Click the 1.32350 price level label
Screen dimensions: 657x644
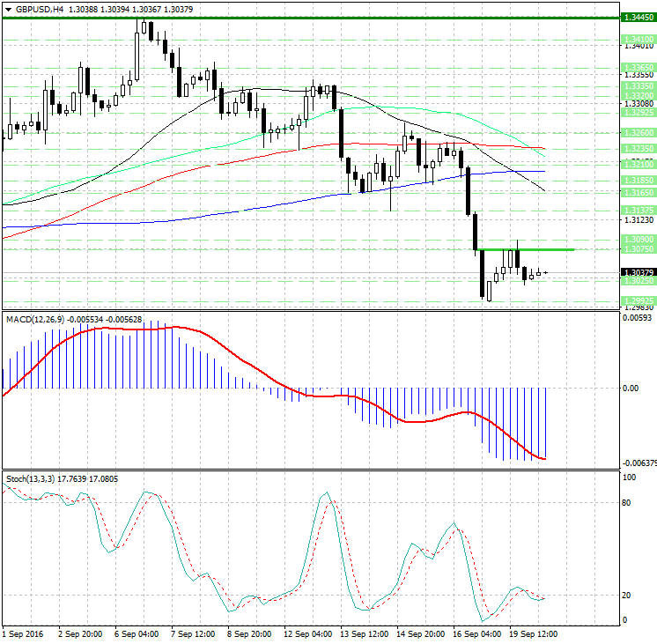click(x=639, y=148)
